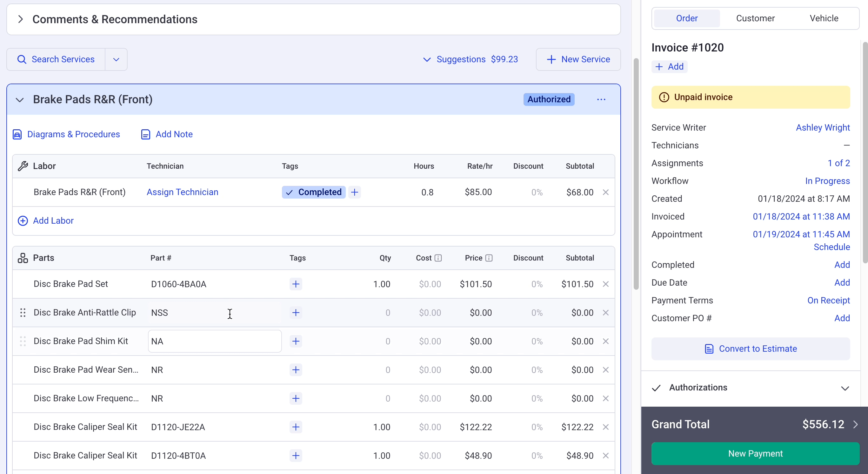Click Add under Invoice #1020
The height and width of the screenshot is (474, 868).
(x=669, y=67)
